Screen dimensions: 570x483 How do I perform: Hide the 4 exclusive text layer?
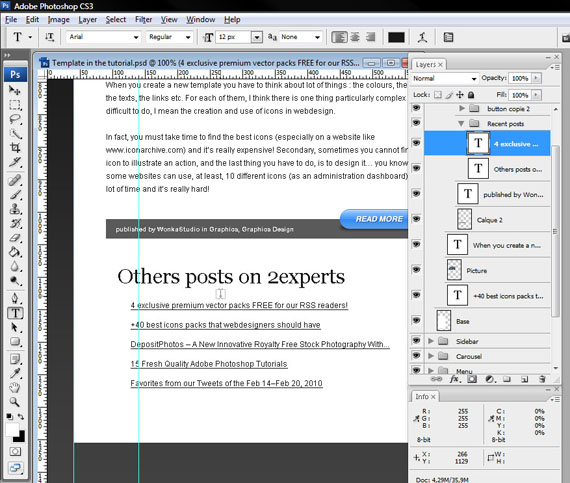coord(416,143)
